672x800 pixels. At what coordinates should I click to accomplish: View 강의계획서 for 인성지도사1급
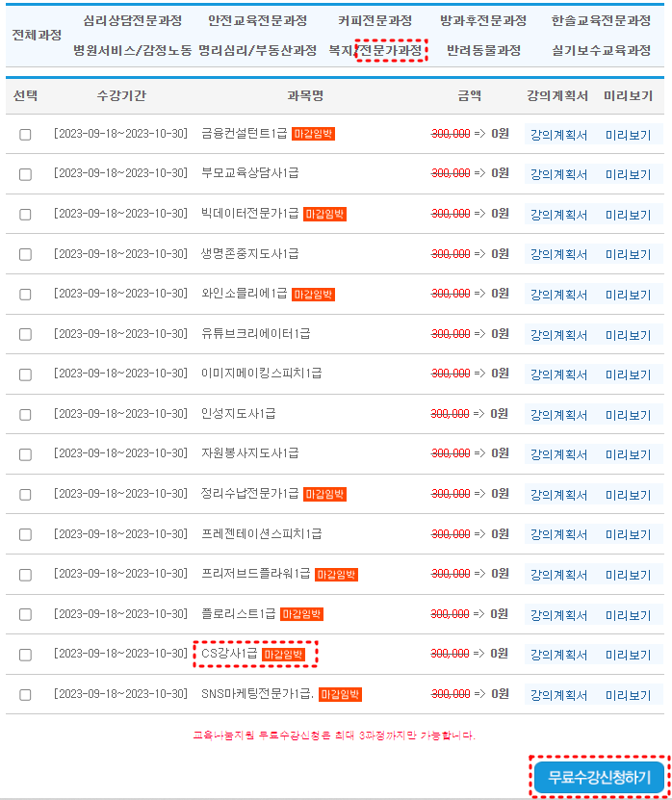(558, 415)
